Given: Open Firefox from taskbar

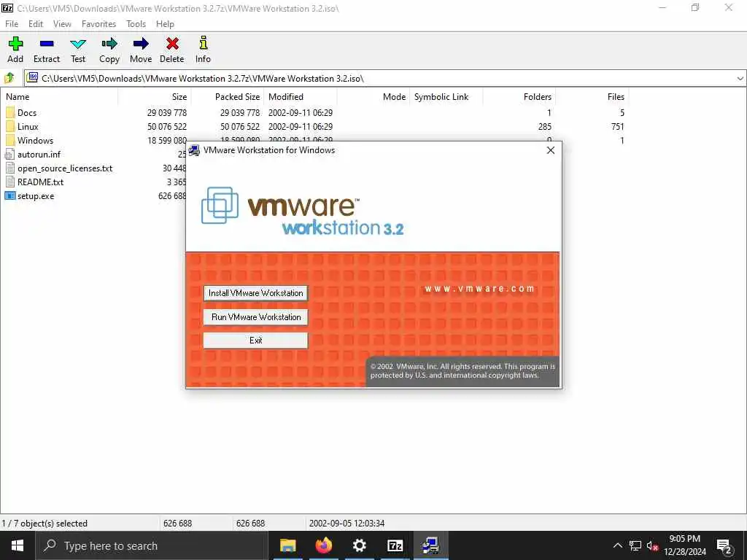Looking at the screenshot, I should (323, 545).
